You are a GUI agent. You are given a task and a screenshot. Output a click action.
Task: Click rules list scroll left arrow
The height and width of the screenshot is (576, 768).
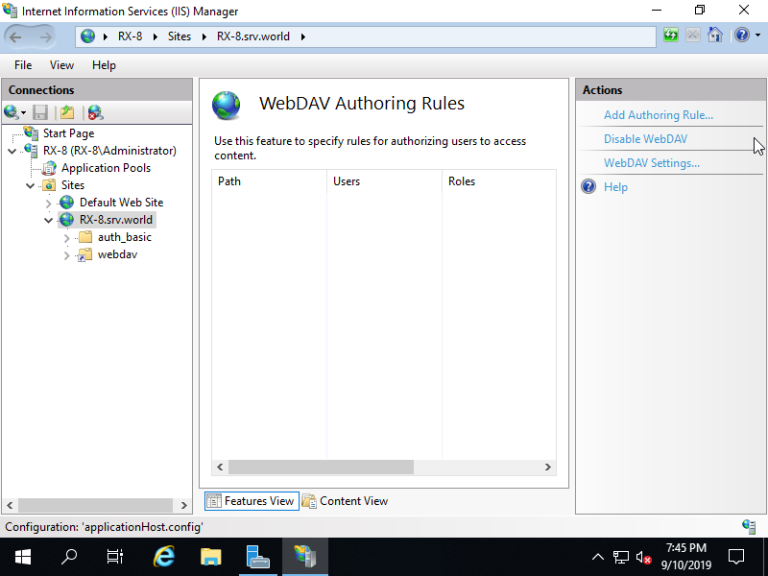click(x=220, y=467)
